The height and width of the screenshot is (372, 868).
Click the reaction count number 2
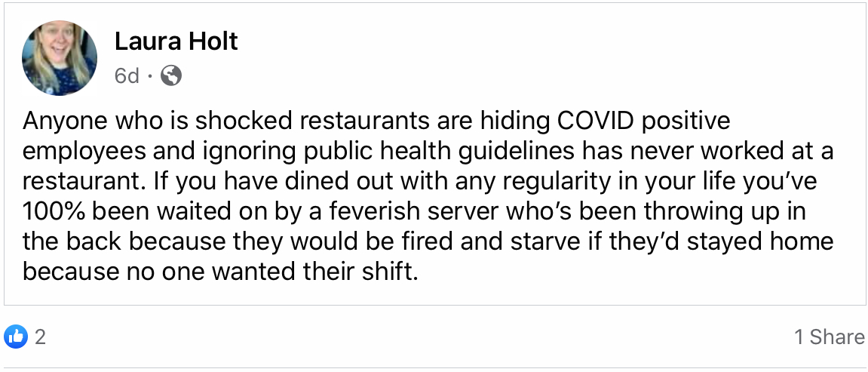41,337
